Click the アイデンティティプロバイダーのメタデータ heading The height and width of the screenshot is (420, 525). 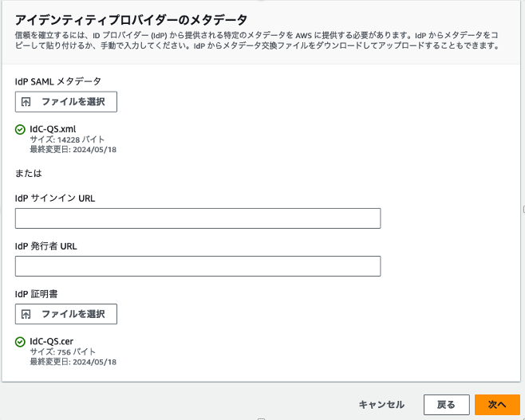coord(131,20)
